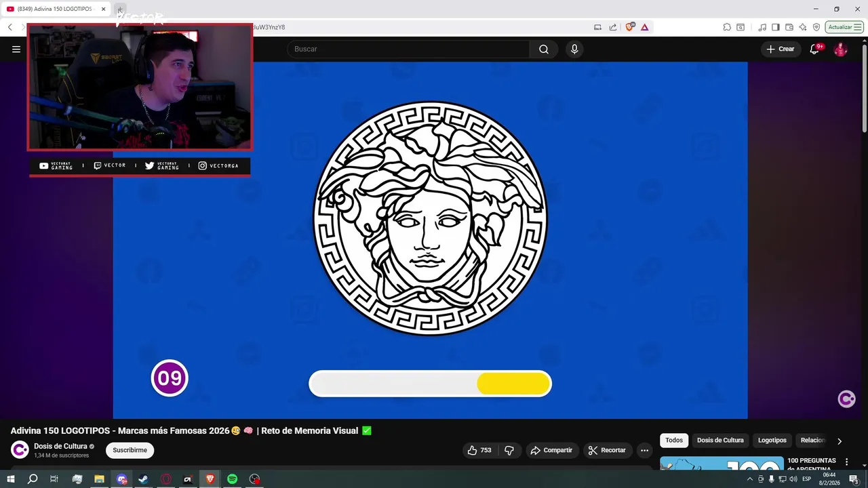Open Windows notification center
The height and width of the screenshot is (488, 868).
coord(854,479)
